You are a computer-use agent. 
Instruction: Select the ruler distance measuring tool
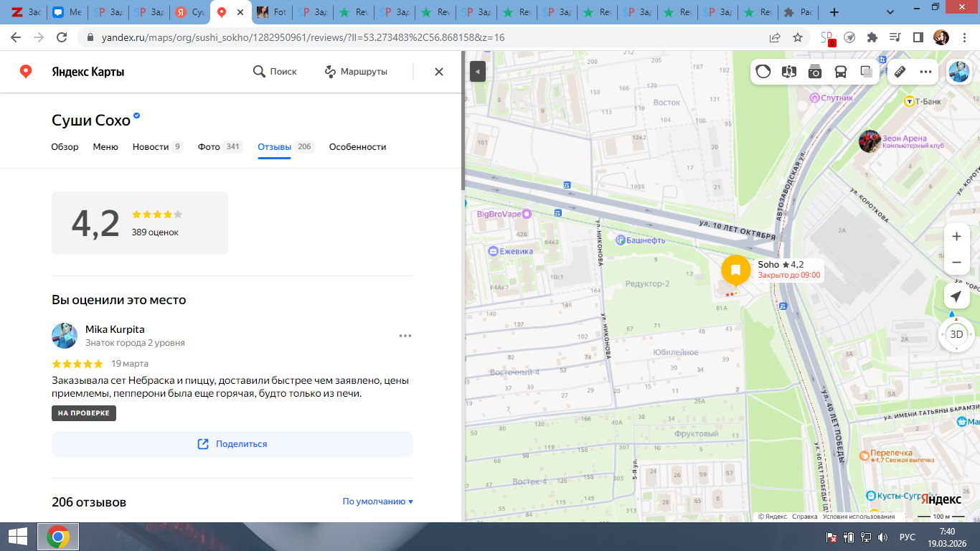pyautogui.click(x=900, y=72)
